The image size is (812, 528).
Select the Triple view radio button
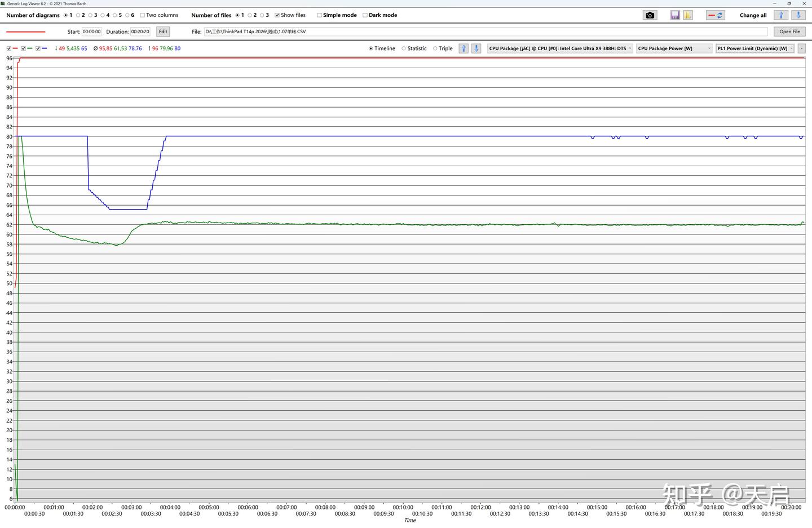click(x=435, y=48)
